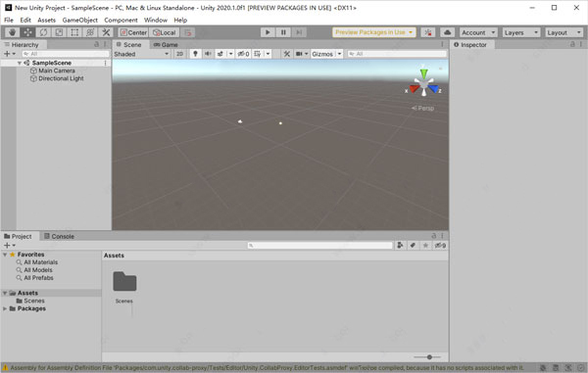Image resolution: width=588 pixels, height=373 pixels.
Task: Switch to the Scene tab
Action: (129, 45)
